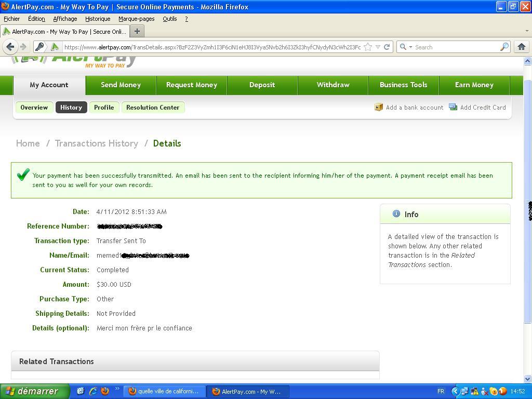Select the History sub-tab
The width and height of the screenshot is (532, 399).
[x=71, y=107]
